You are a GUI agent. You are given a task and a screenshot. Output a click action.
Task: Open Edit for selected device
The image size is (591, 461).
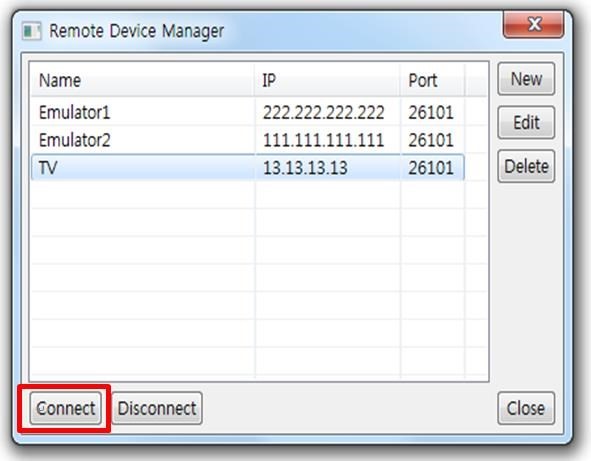pyautogui.click(x=526, y=123)
